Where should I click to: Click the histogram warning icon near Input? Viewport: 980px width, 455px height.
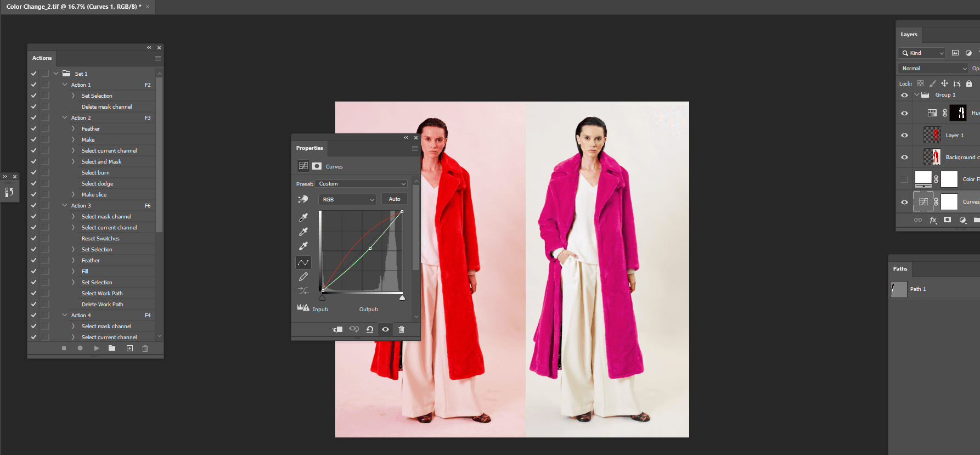303,308
